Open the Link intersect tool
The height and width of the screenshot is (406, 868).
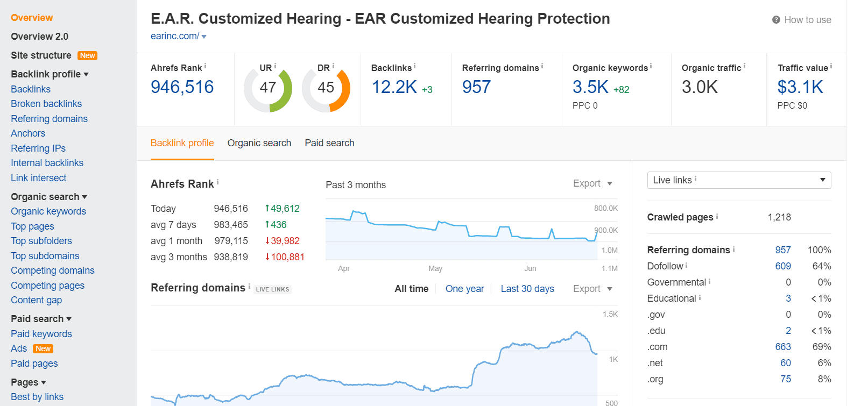click(39, 178)
